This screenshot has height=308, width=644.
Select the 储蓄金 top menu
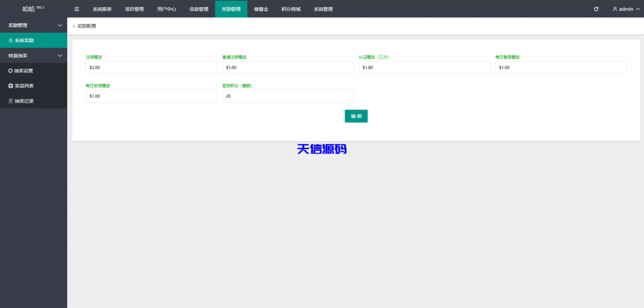261,9
